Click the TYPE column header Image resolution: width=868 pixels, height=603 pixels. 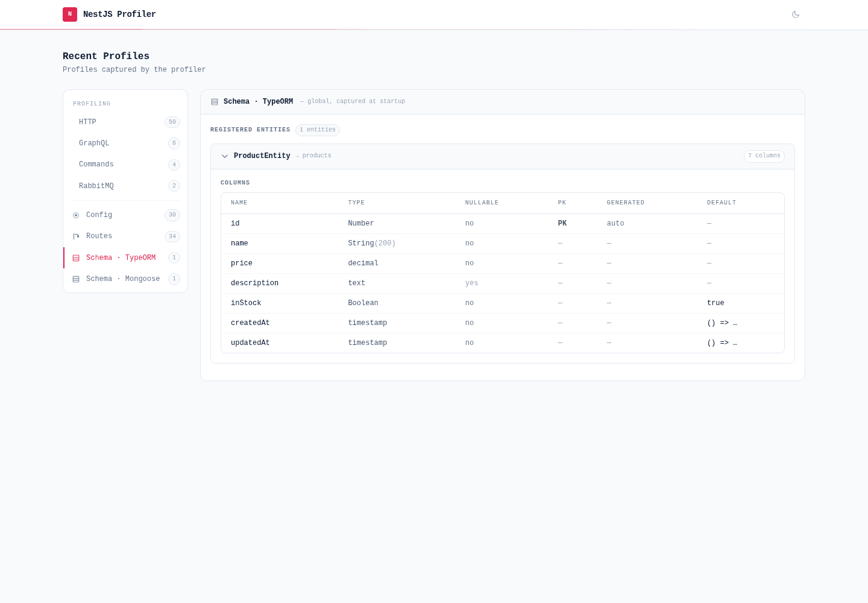coord(356,203)
